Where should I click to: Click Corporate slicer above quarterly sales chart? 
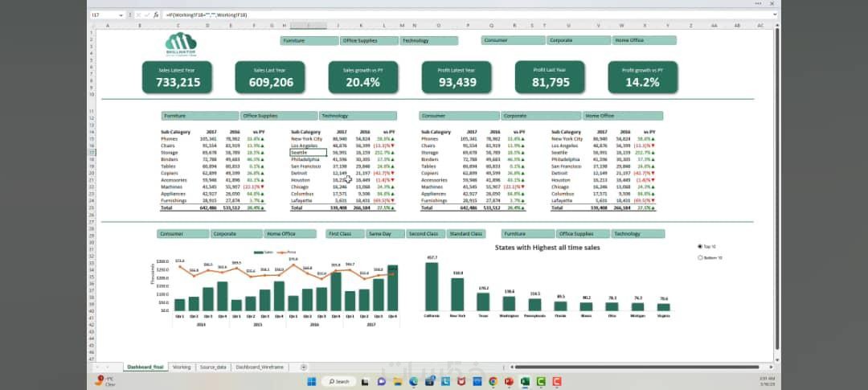(237, 234)
